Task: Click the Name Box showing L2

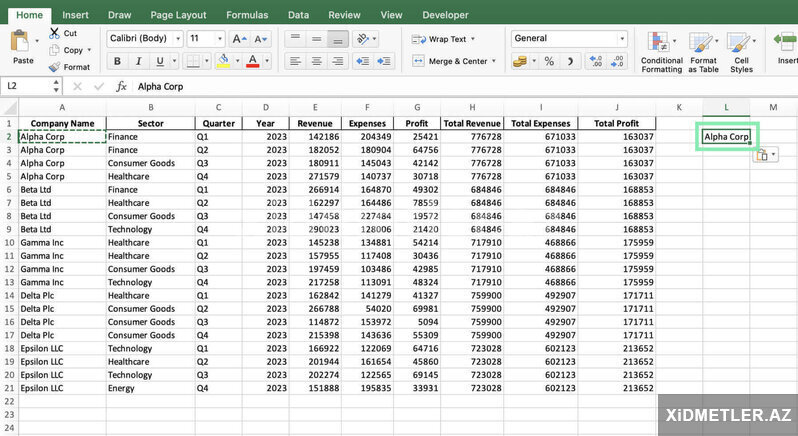Action: (x=27, y=86)
